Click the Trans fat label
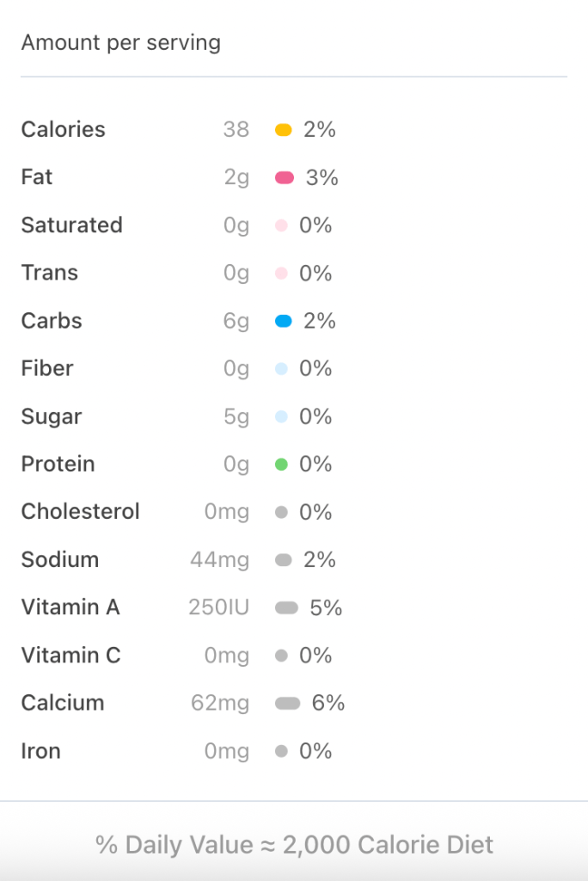This screenshot has width=588, height=881. [x=49, y=273]
